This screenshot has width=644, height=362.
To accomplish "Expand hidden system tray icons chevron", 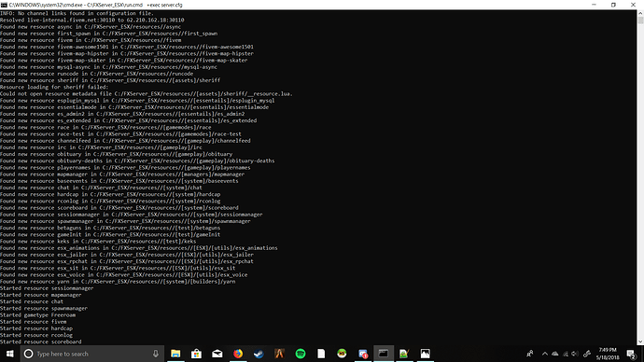I will click(x=545, y=354).
